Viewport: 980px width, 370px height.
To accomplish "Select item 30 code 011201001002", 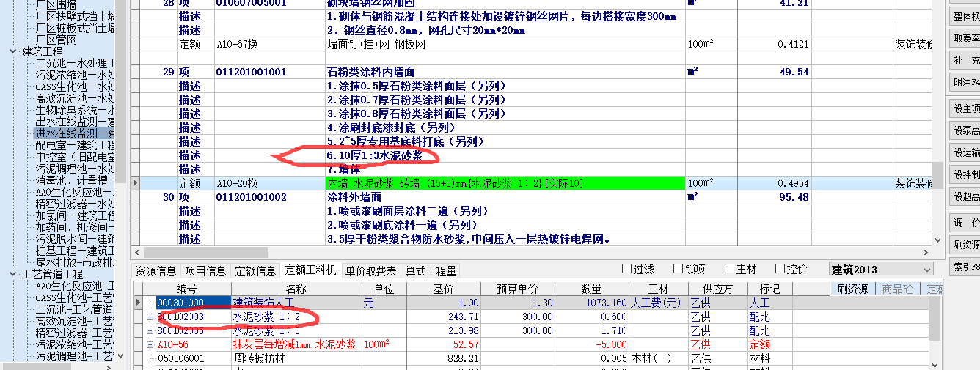I will pos(251,198).
